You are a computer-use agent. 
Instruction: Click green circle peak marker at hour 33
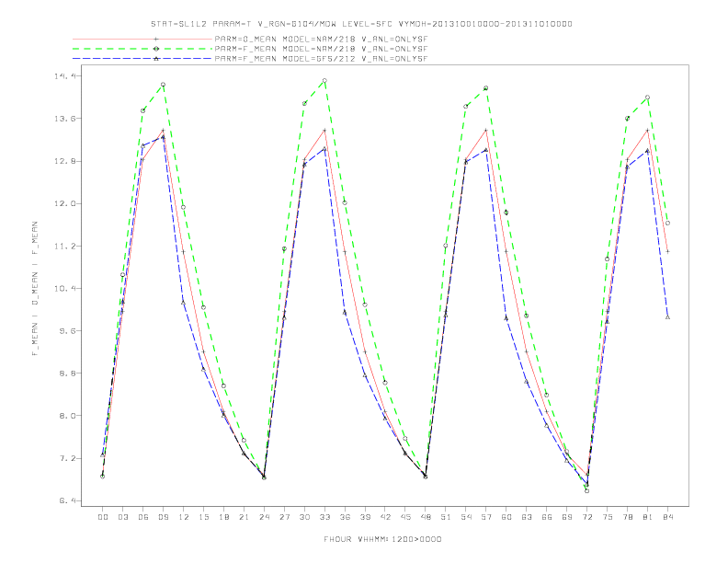click(324, 81)
